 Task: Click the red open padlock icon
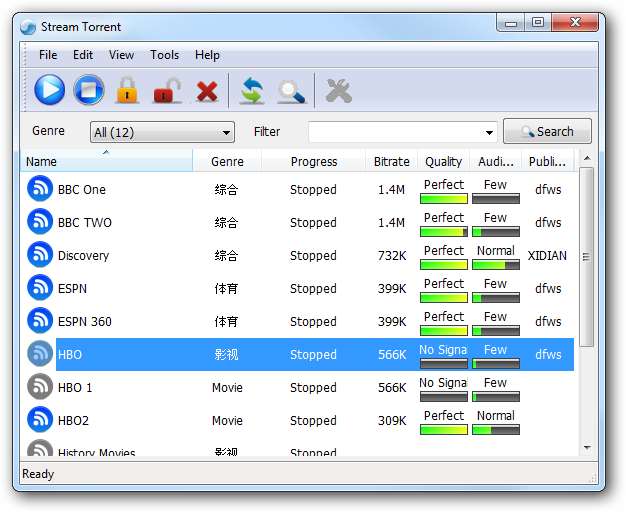167,92
